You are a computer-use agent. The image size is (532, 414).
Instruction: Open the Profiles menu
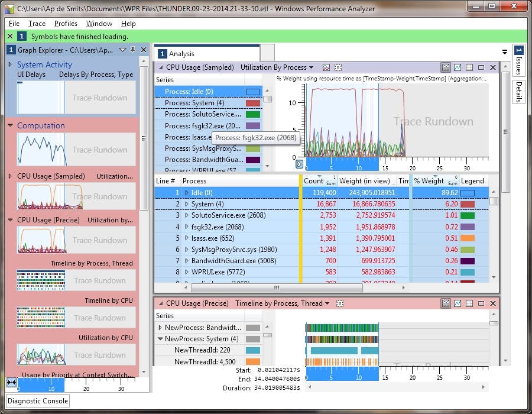pyautogui.click(x=66, y=24)
